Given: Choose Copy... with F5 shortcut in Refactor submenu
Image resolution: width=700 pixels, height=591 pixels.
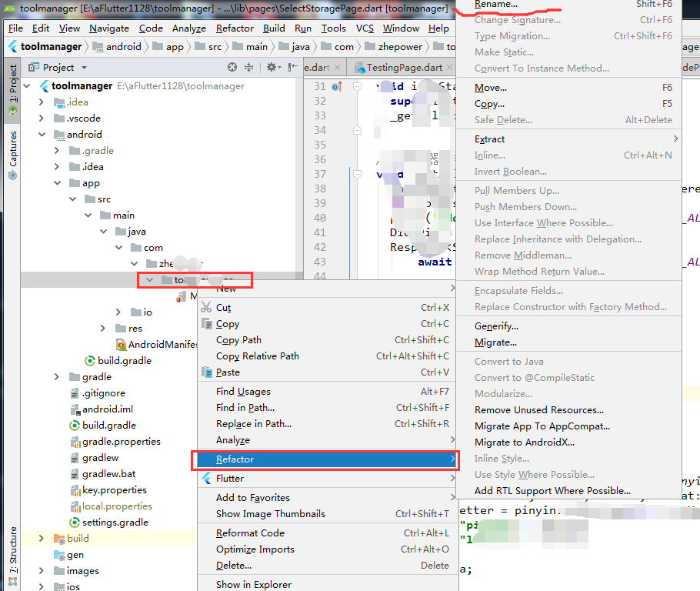Looking at the screenshot, I should tap(569, 104).
